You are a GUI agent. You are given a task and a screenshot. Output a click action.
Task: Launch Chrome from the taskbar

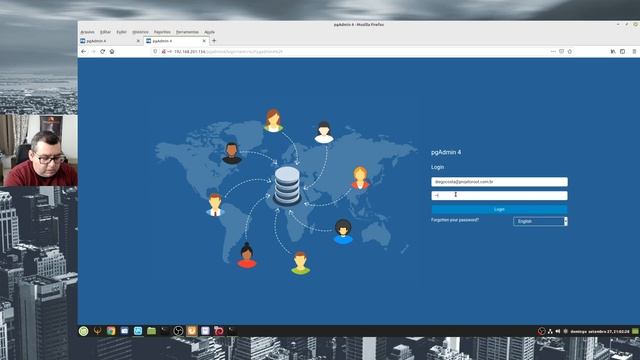click(x=111, y=331)
